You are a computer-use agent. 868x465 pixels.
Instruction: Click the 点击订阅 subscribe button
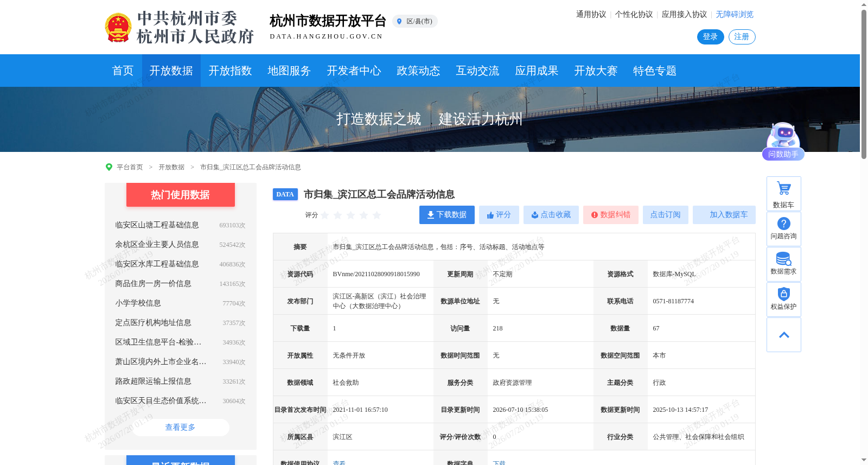[666, 215]
